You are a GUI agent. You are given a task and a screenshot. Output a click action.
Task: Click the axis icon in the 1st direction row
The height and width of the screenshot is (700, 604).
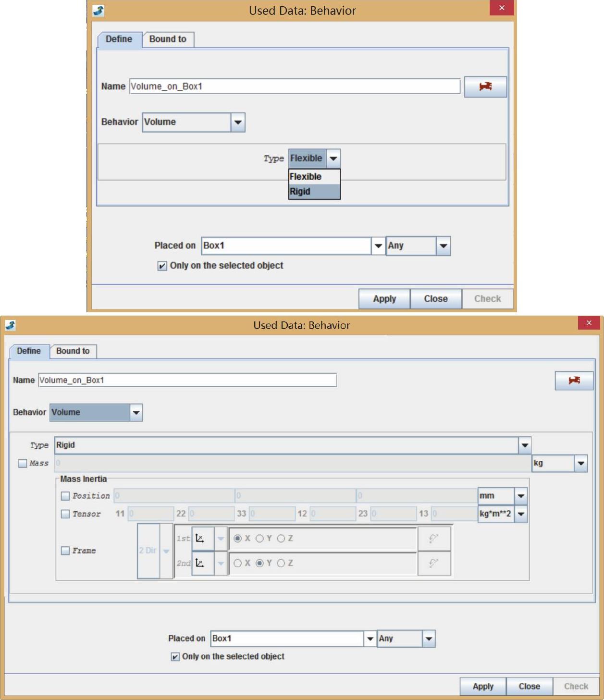pyautogui.click(x=200, y=539)
